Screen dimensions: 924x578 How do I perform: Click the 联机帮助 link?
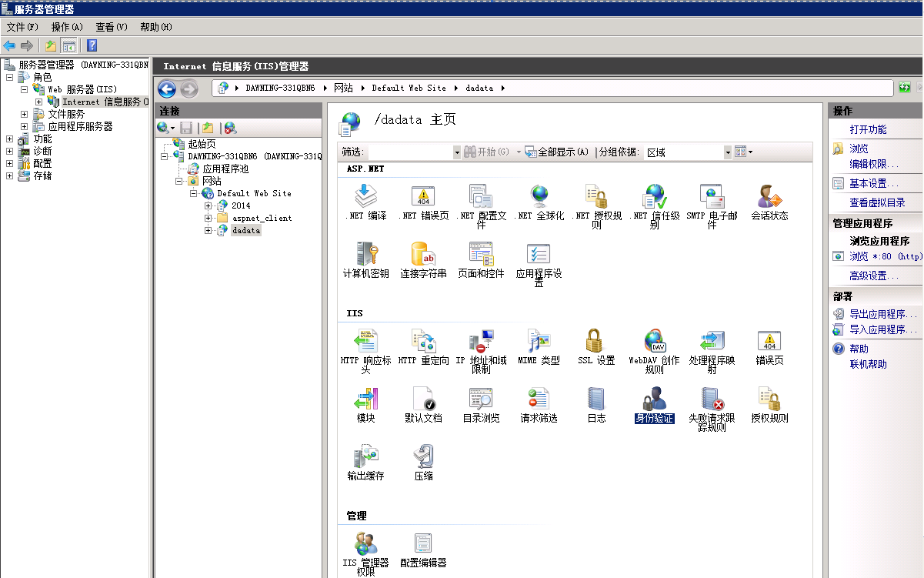point(868,364)
